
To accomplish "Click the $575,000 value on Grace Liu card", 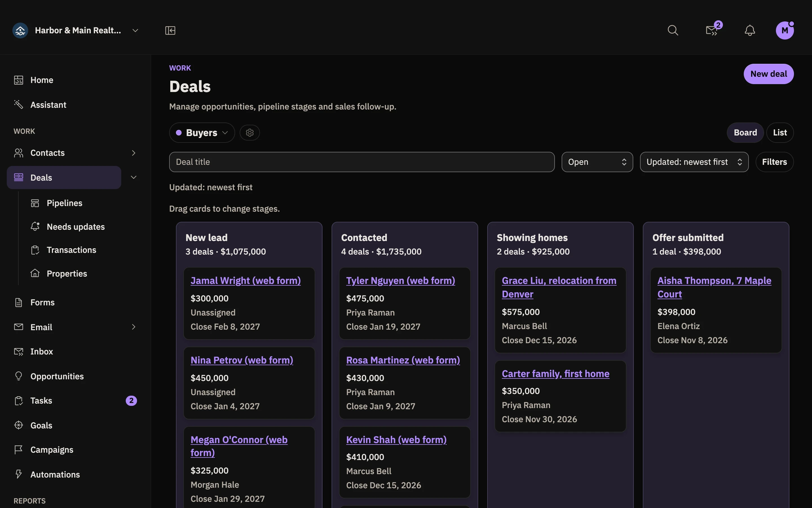I will [521, 312].
